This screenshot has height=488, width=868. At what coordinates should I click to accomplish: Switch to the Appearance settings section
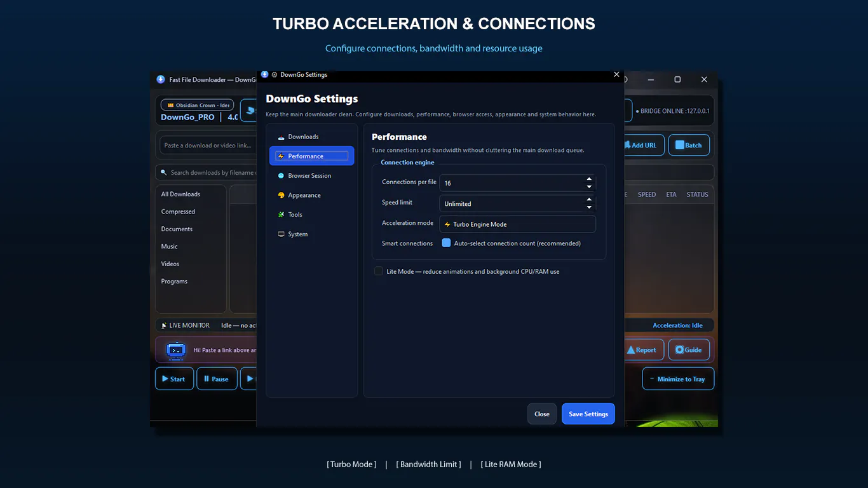point(311,195)
